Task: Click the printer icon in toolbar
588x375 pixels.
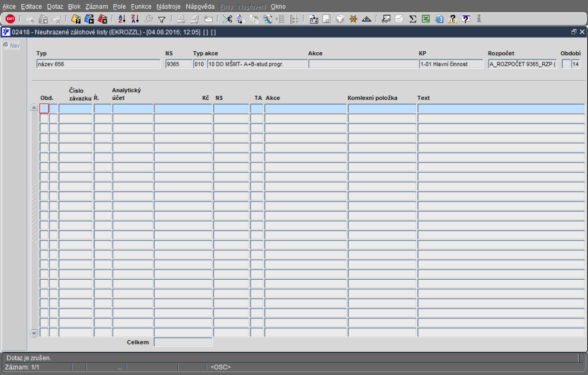Action: point(181,19)
